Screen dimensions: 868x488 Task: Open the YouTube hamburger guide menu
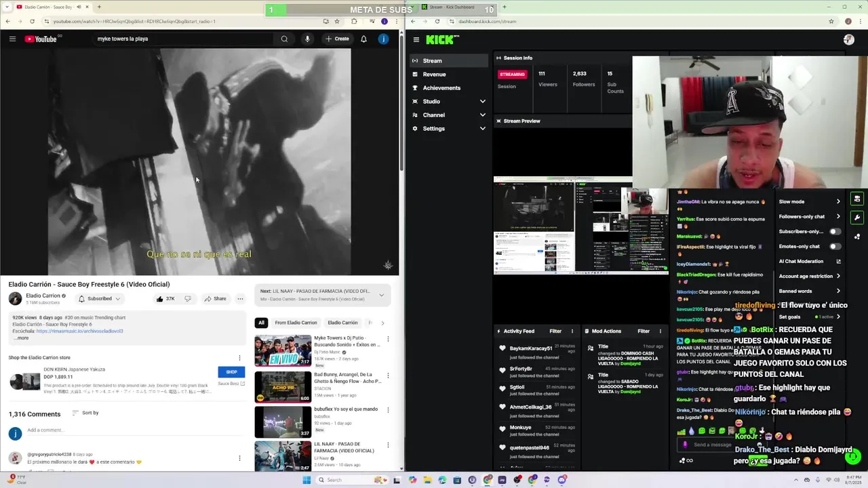(x=12, y=39)
